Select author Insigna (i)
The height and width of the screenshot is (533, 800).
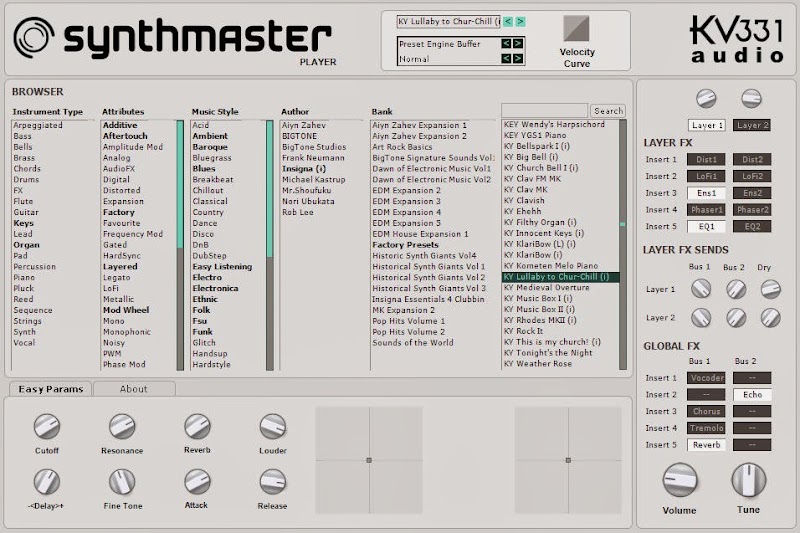tap(304, 168)
